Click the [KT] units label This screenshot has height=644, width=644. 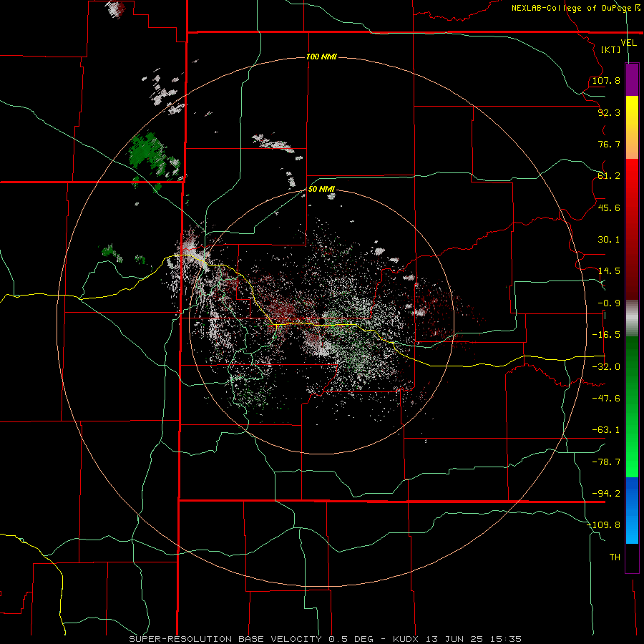click(x=611, y=49)
